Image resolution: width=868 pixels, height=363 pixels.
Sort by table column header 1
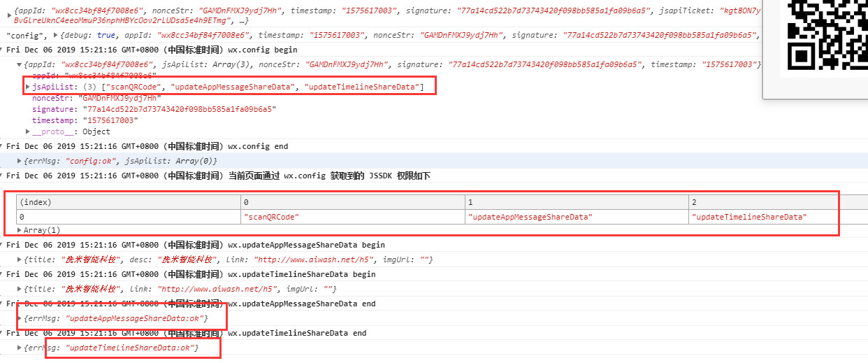point(577,202)
